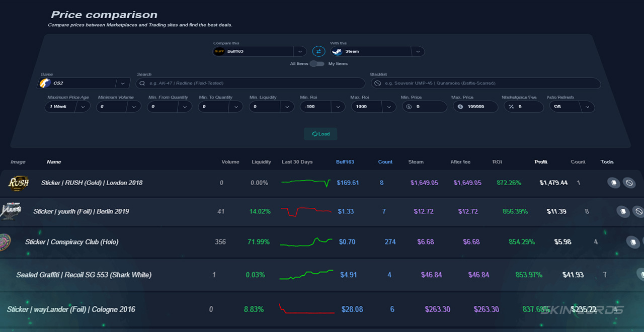This screenshot has height=332, width=644.
Task: Click liquidity value 71.99%
Action: click(x=259, y=242)
